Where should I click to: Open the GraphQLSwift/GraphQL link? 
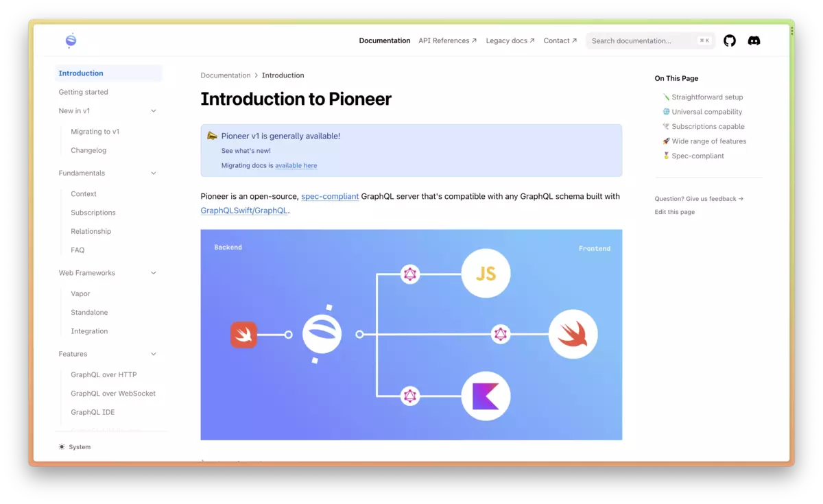(x=244, y=211)
